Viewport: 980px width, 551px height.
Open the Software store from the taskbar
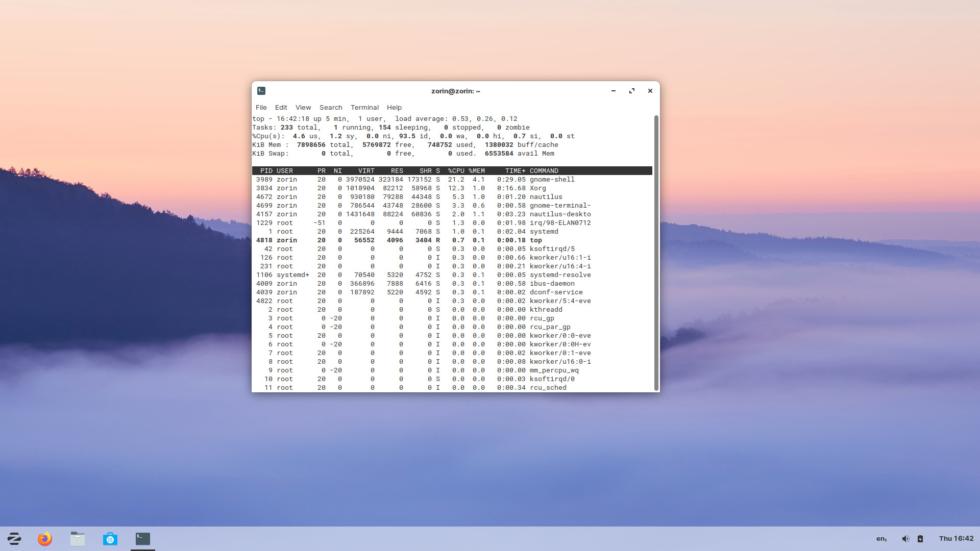tap(110, 538)
